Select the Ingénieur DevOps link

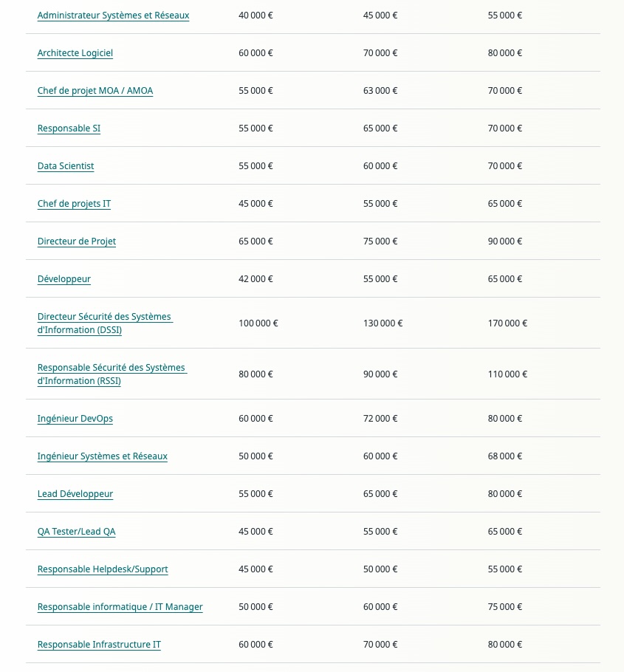(x=75, y=419)
